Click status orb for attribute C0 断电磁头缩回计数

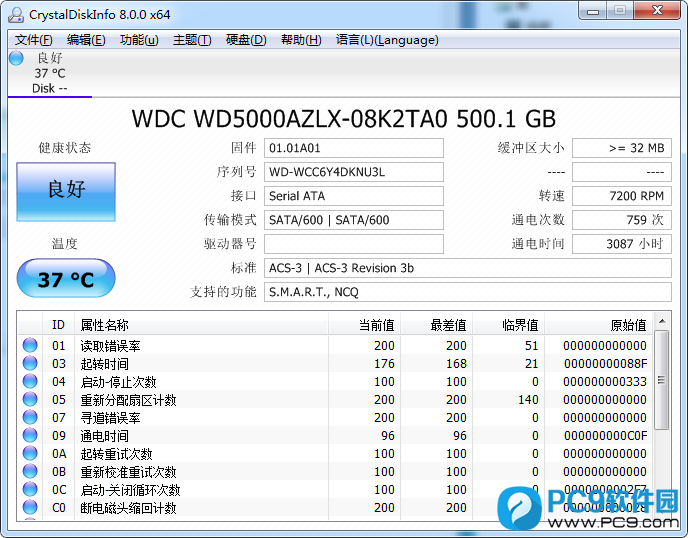pyautogui.click(x=30, y=507)
